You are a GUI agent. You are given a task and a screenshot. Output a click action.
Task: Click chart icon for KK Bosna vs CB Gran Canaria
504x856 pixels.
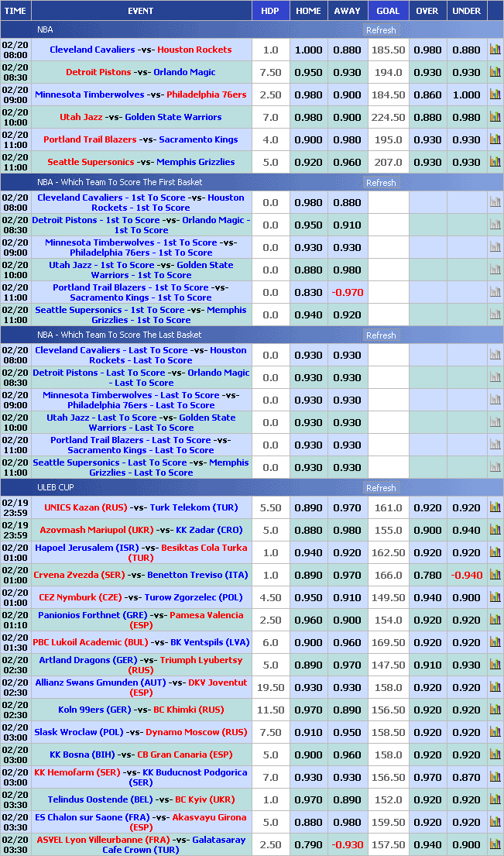tap(495, 755)
